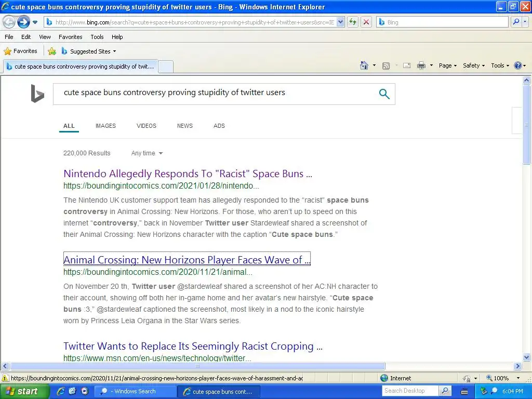Click the toolbar magnifier search button
Image resolution: width=532 pixels, height=399 pixels.
pos(516,22)
